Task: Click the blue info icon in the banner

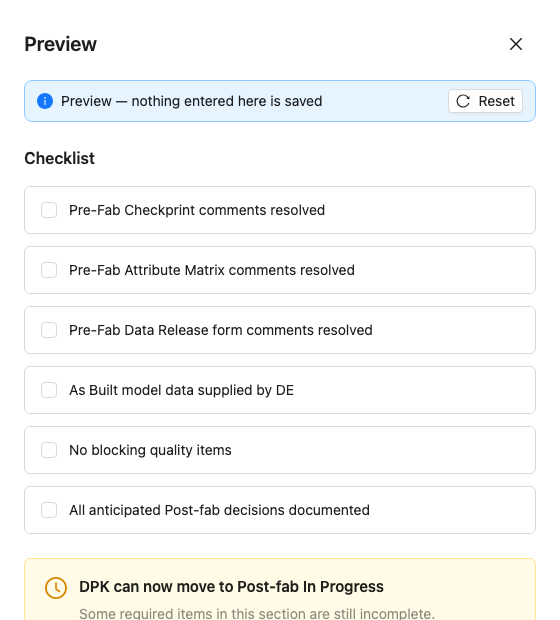Action: pos(45,101)
